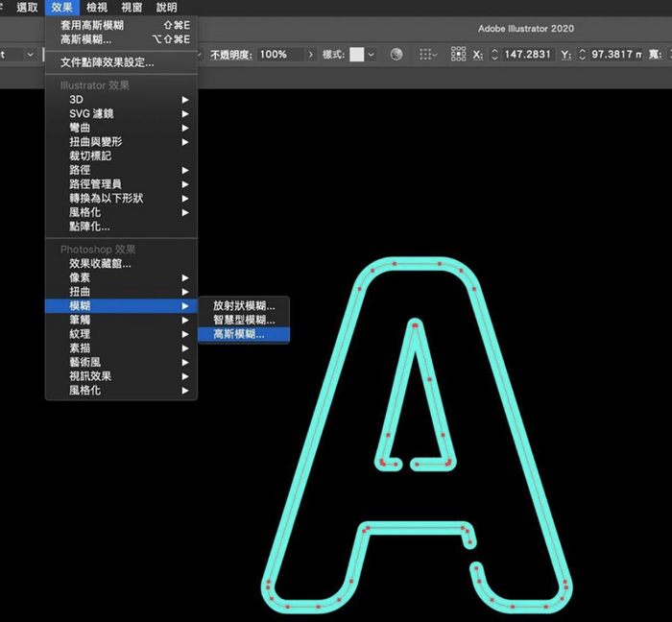Expand the opacity slider arrow
The image size is (672, 622).
pyautogui.click(x=311, y=55)
